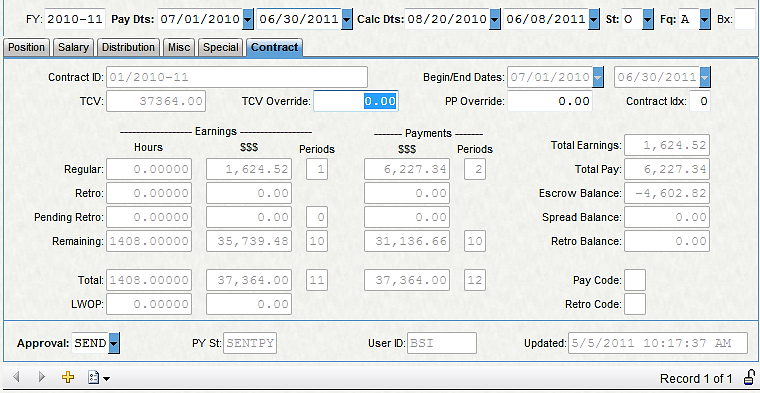Click the Bx input box
760x393 pixels.
tap(744, 19)
